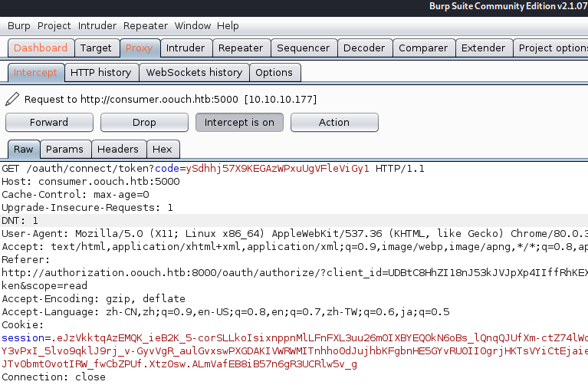Open the Burp menu
Image resolution: width=588 pixels, height=385 pixels.
[18, 26]
